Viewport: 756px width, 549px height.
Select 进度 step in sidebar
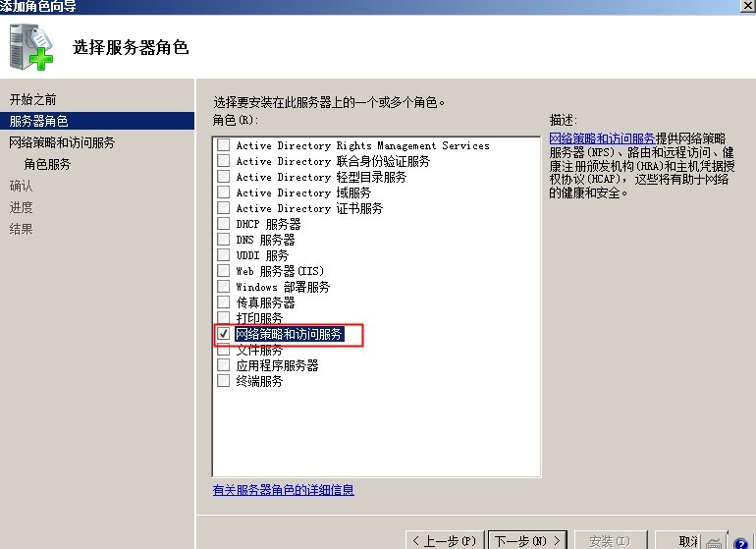(x=21, y=207)
